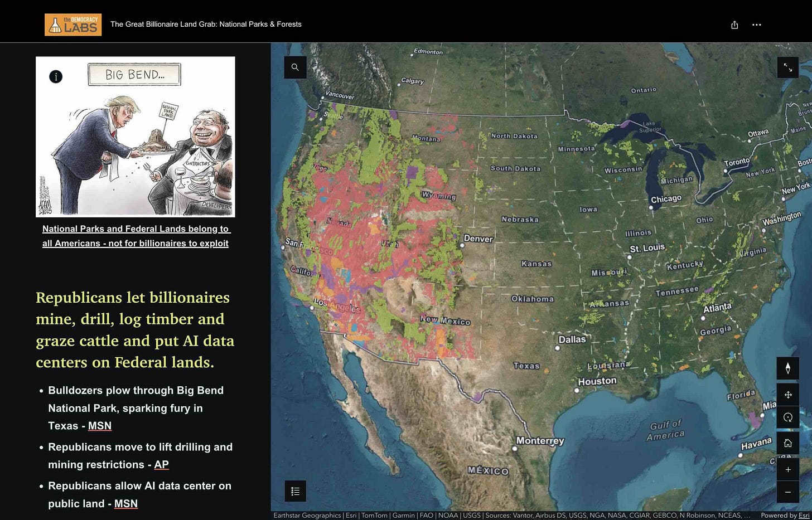Click the Kentucky state label

[685, 265]
